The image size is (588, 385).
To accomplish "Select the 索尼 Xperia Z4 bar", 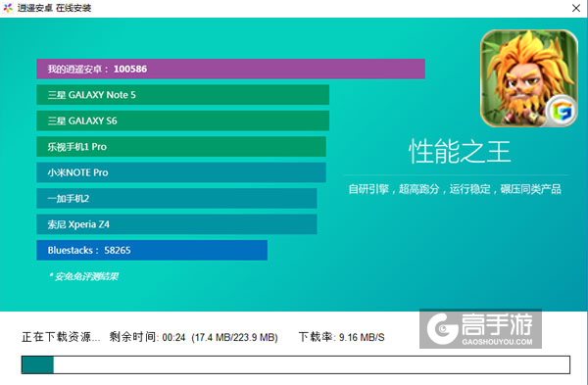I will [176, 224].
